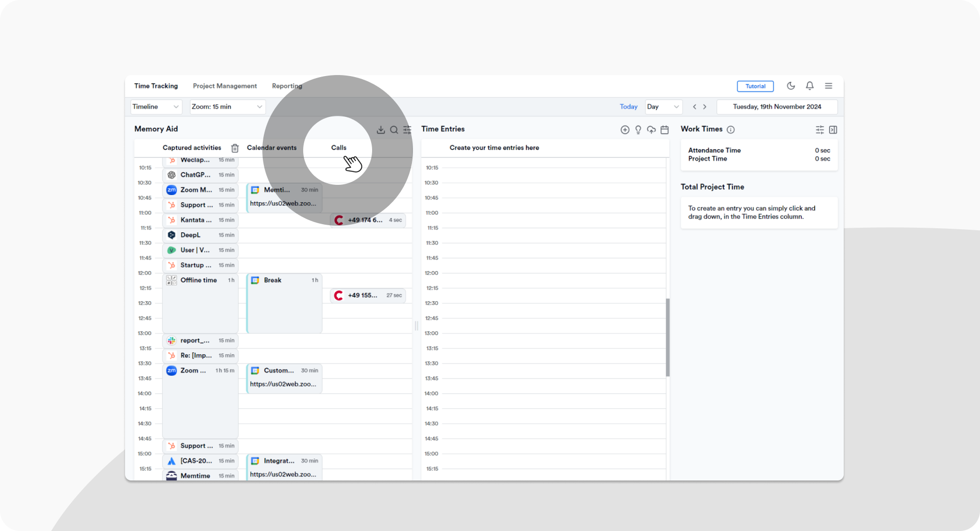Go to previous day arrow

[x=695, y=107]
